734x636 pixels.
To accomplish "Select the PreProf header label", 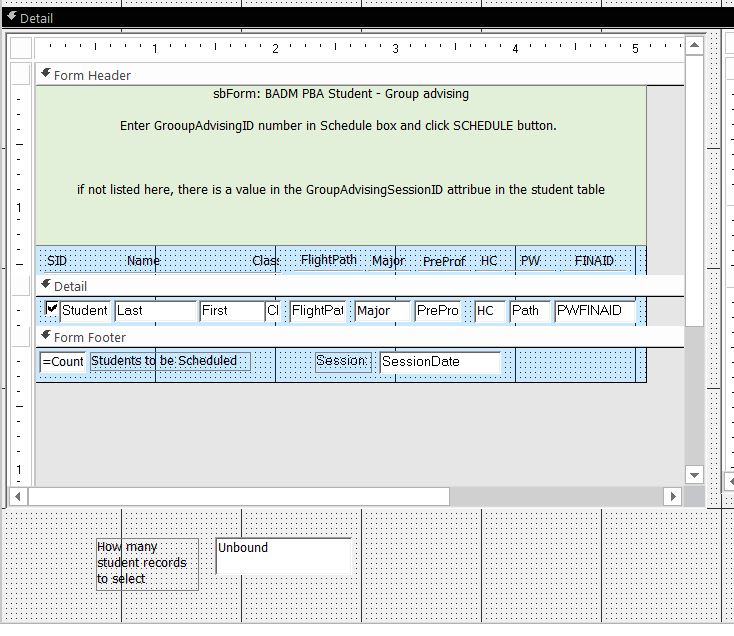I will tap(444, 261).
